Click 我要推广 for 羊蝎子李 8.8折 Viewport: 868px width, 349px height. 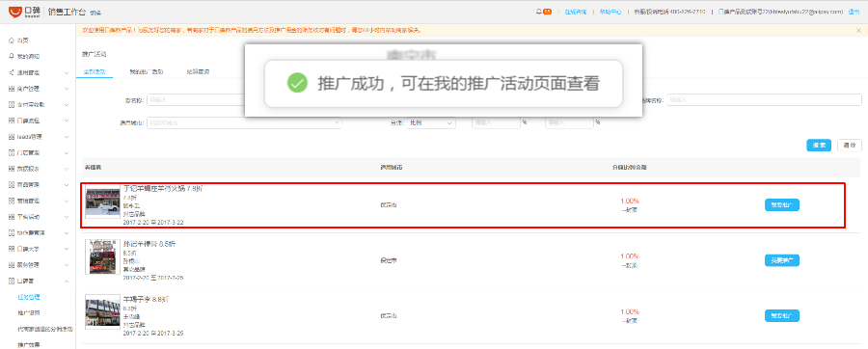[782, 316]
